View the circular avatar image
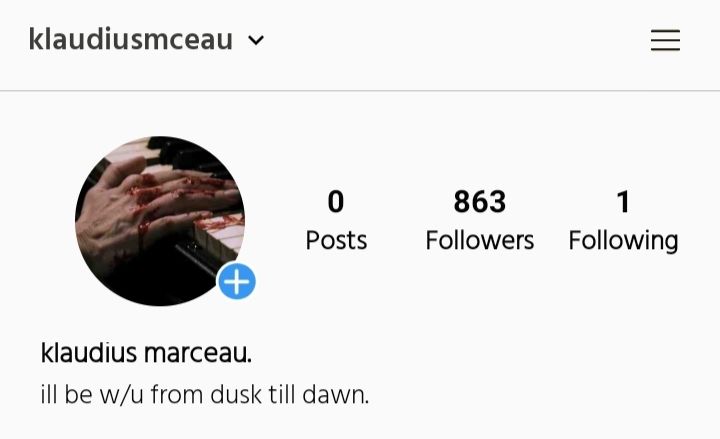The image size is (720, 439). [160, 221]
